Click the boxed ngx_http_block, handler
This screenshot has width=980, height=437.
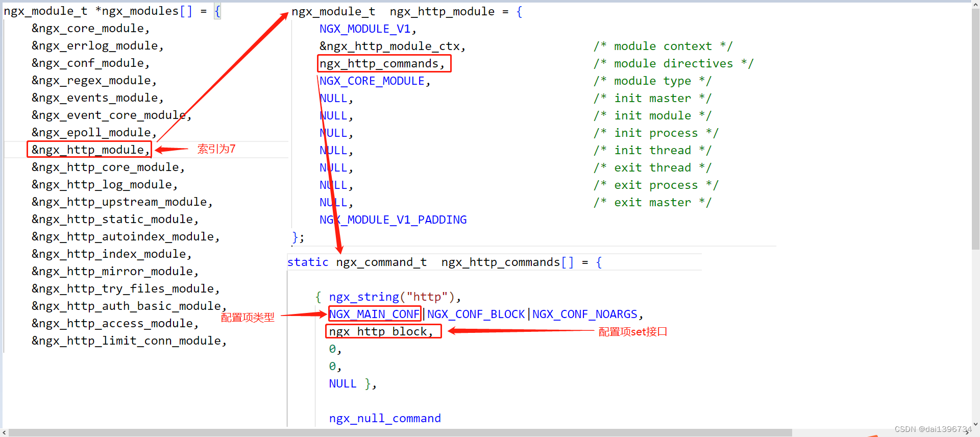[x=383, y=331]
